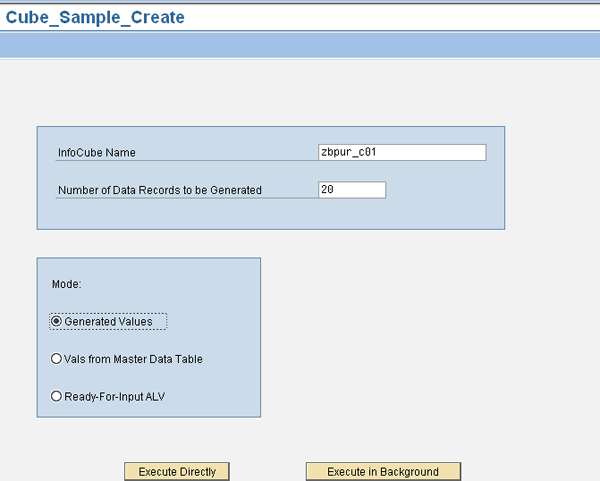
Task: Click the blank gray area between both Execute buttons
Action: [x=268, y=471]
